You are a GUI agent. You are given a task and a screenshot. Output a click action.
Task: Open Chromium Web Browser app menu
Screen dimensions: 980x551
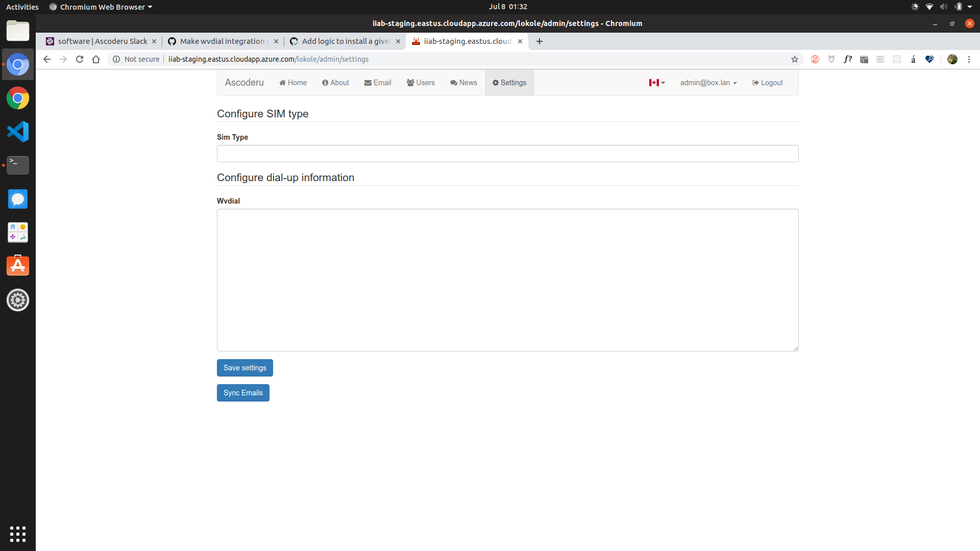(x=101, y=7)
